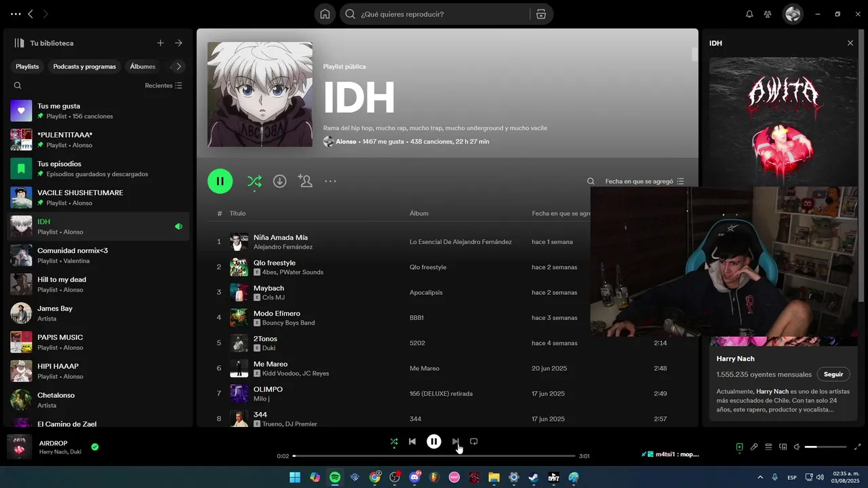Download the IDH playlist
Viewport: 868px width, 488px height.
click(x=279, y=181)
